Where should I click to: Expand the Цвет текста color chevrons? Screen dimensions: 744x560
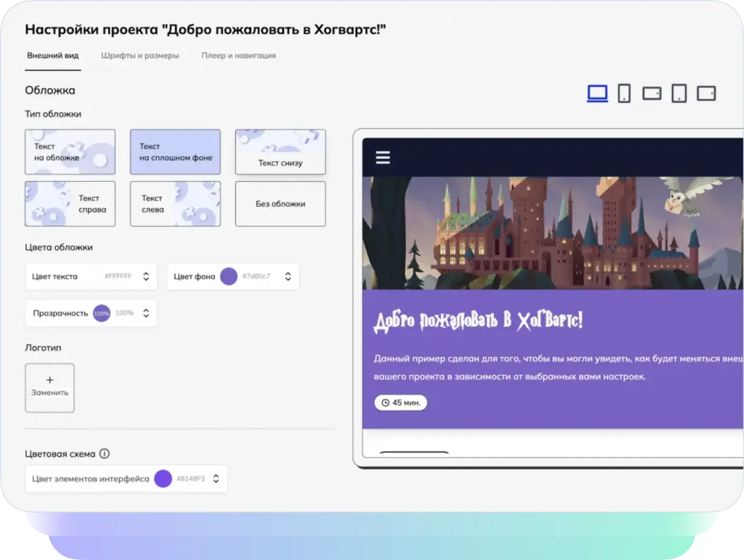pyautogui.click(x=146, y=276)
